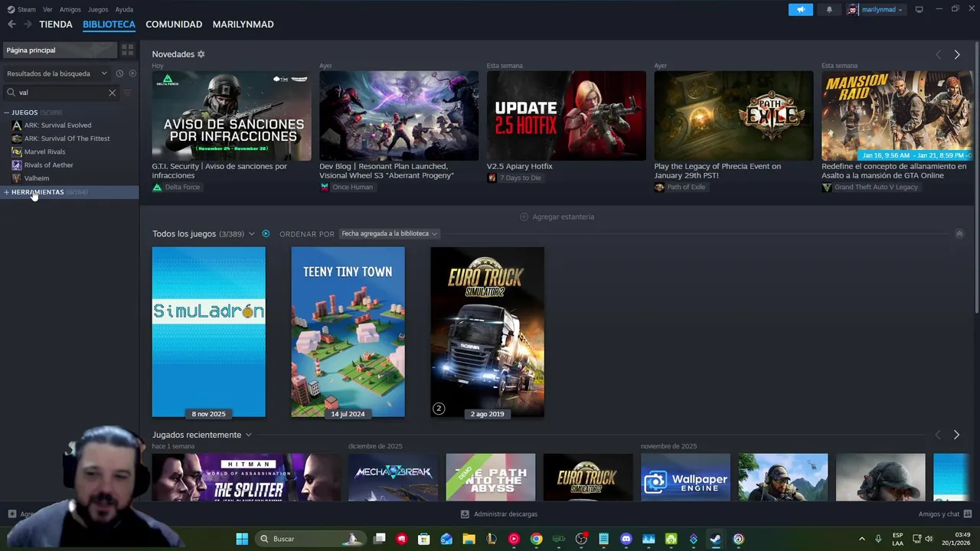This screenshot has width=980, height=551.
Task: Expand the HERRAMIENTAS category
Action: pos(6,192)
